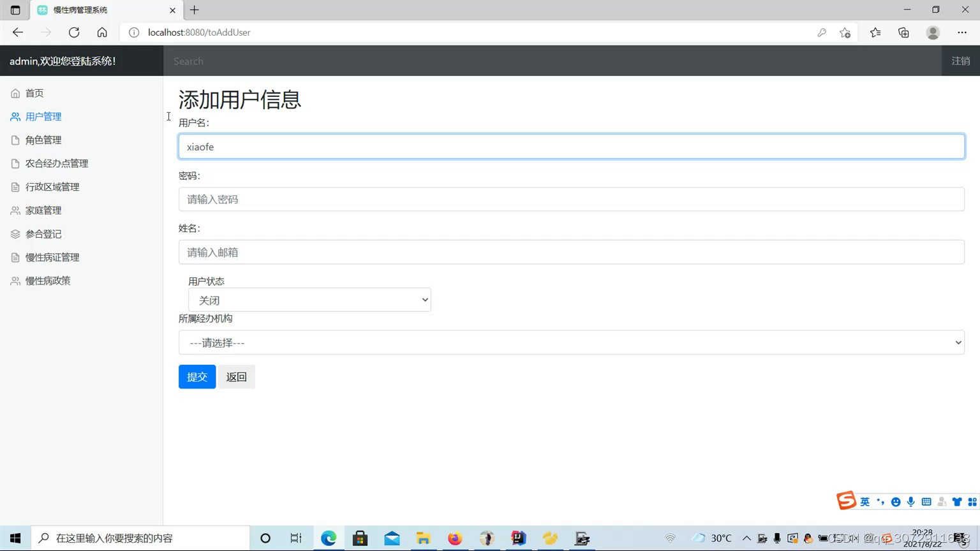The width and height of the screenshot is (980, 551).
Task: Open 慢性病证管理 in sidebar
Action: click(x=52, y=258)
